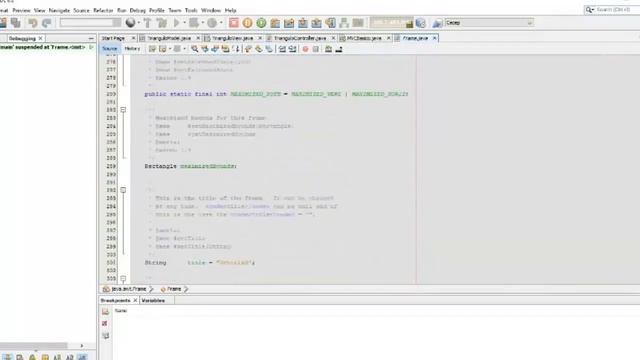The height and width of the screenshot is (360, 640).
Task: Switch to the History editor view
Action: 132,49
